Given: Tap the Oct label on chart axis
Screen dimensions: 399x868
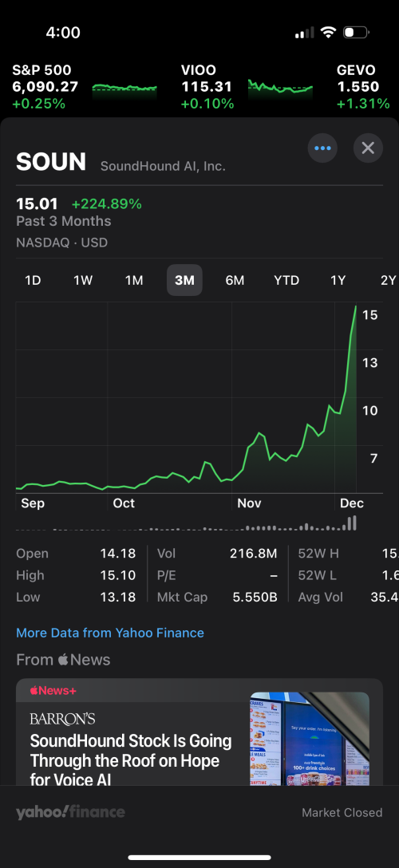Looking at the screenshot, I should coord(124,503).
